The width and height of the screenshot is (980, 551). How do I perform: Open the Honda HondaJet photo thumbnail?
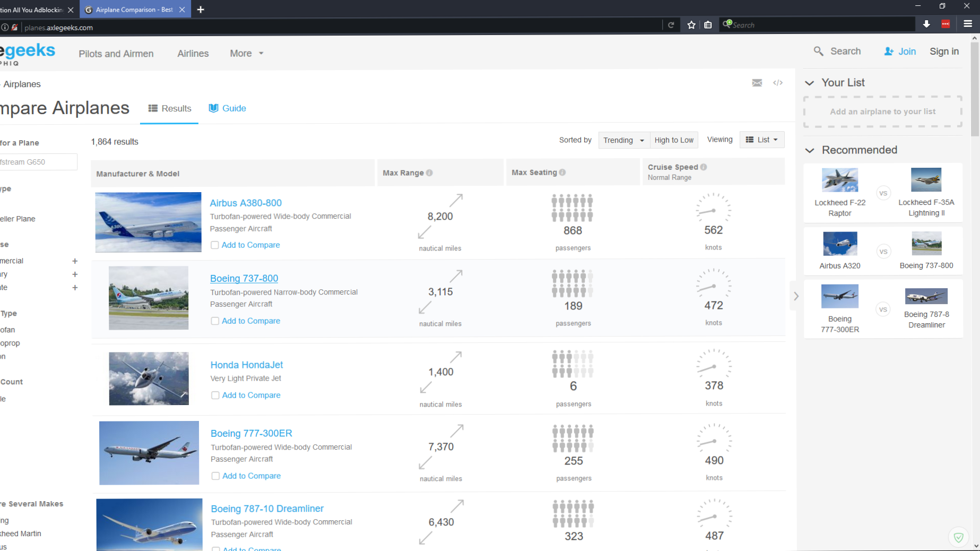tap(149, 378)
